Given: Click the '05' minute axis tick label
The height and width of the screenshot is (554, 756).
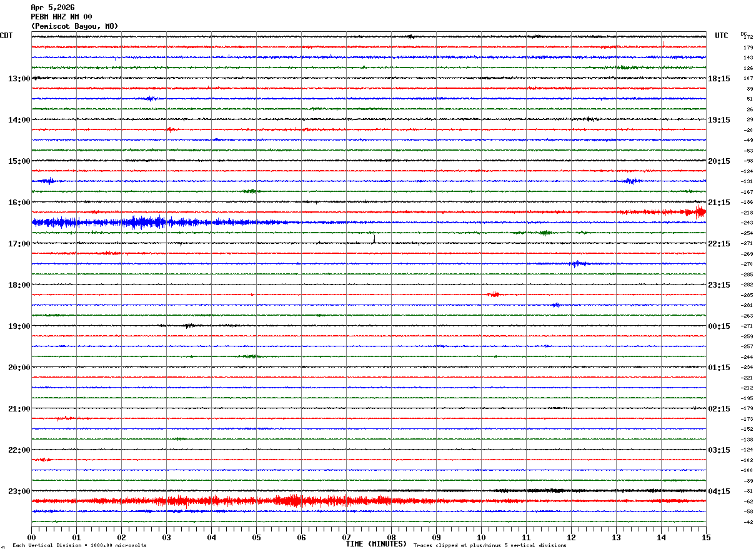Looking at the screenshot, I should (256, 537).
